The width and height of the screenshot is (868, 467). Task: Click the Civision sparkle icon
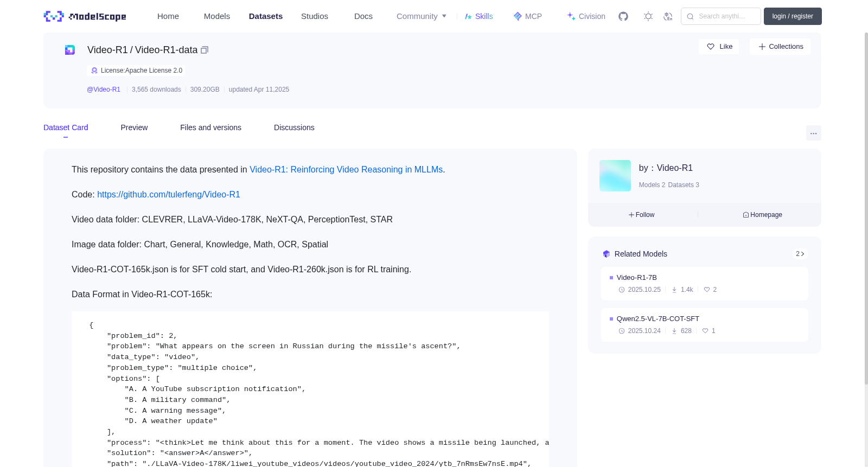pyautogui.click(x=571, y=16)
